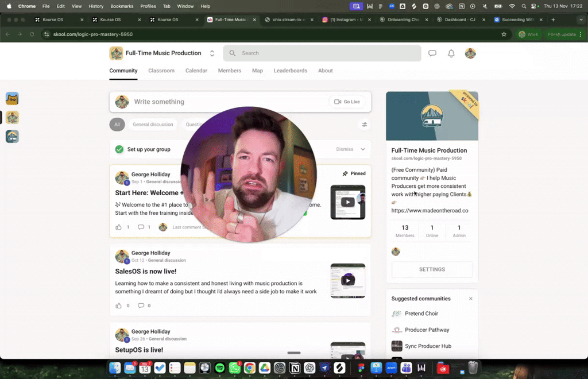This screenshot has height=379, width=588.
Task: Expand the group switcher chevrons
Action: tap(212, 53)
